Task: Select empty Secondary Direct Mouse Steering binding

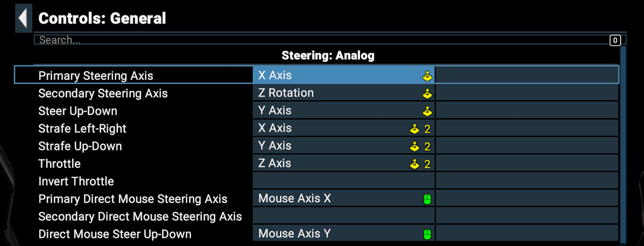Action: [344, 216]
